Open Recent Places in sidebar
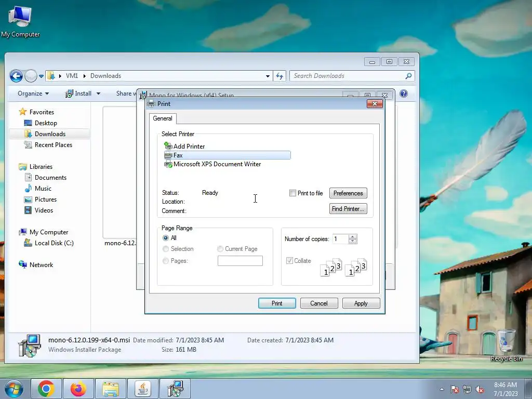 point(54,145)
